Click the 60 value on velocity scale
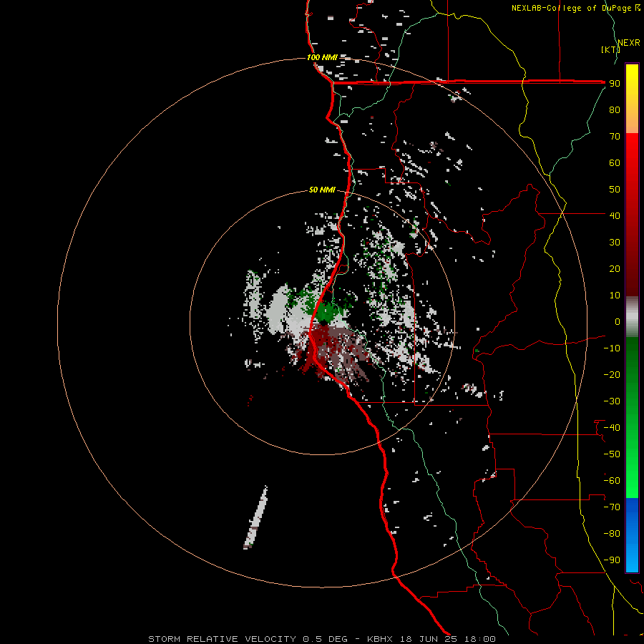Viewport: 644px width, 644px height. coord(615,162)
